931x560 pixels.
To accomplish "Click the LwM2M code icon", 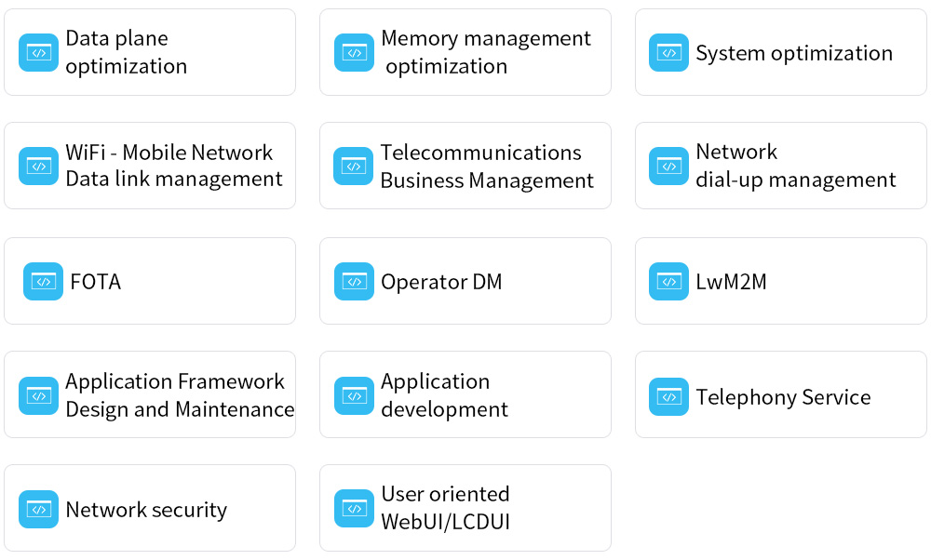I will [668, 281].
